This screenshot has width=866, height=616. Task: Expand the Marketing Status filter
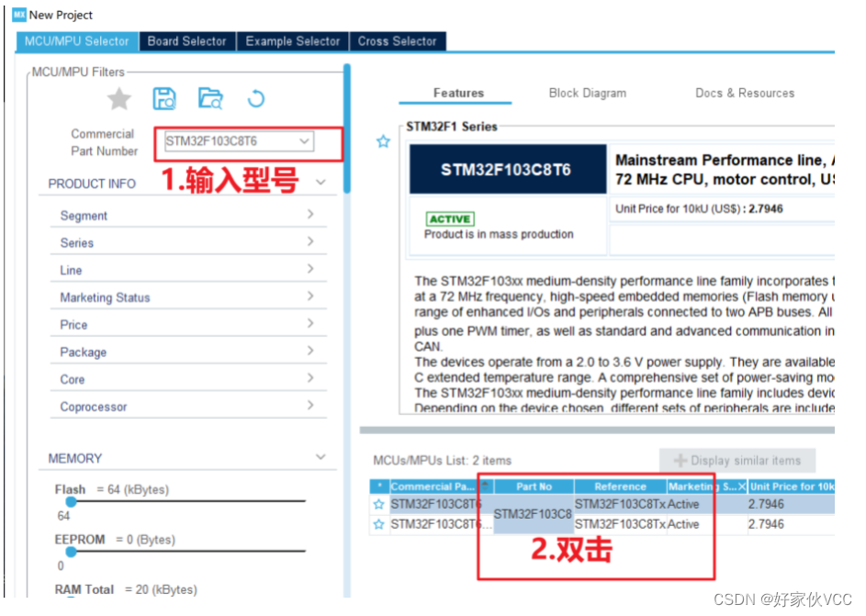coord(310,296)
